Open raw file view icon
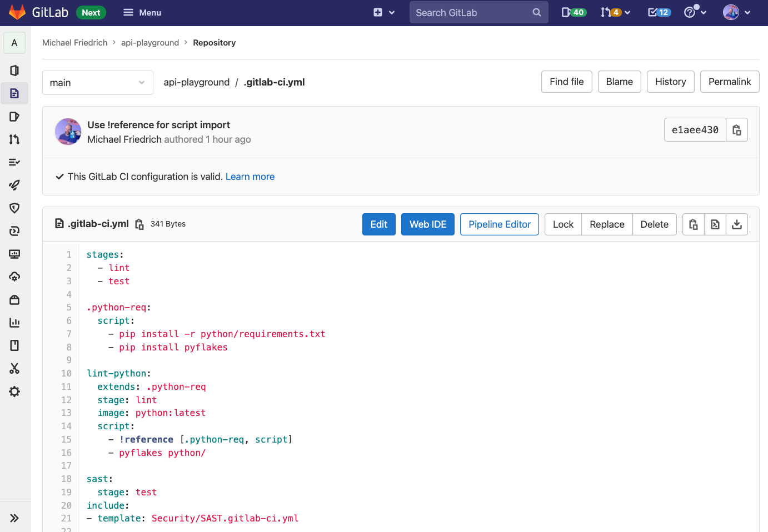768x532 pixels. tap(715, 224)
